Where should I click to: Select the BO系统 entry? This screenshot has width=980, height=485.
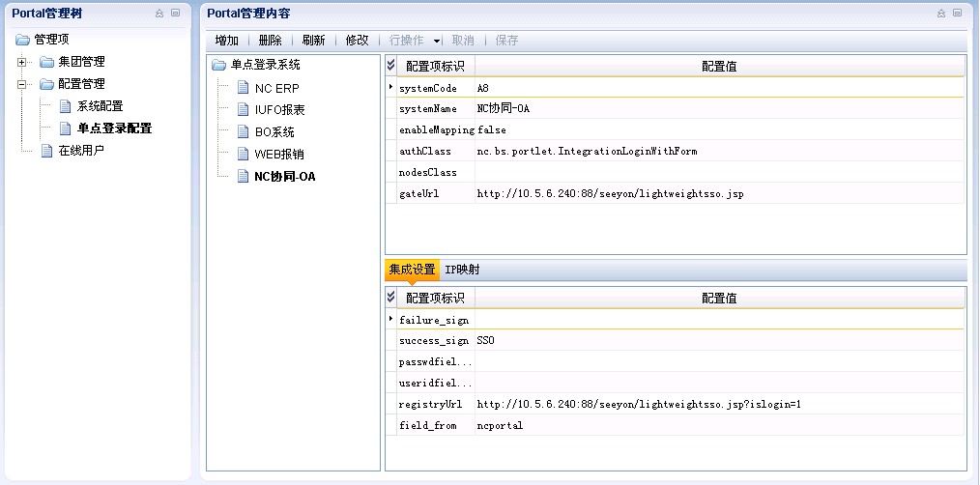274,131
